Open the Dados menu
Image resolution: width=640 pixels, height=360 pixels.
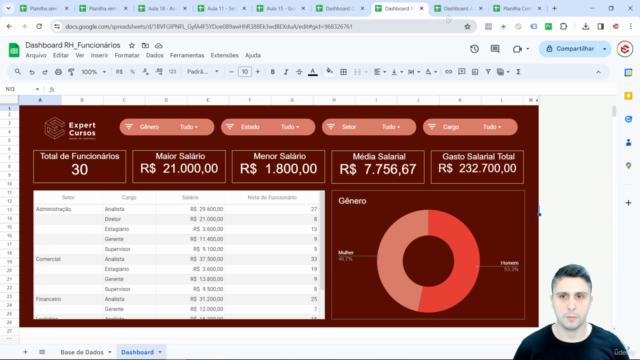coord(155,56)
